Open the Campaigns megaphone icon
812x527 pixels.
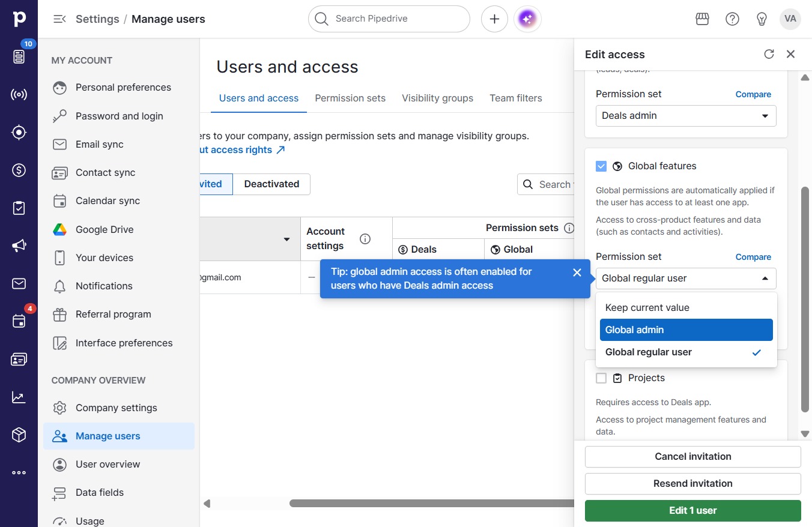click(19, 245)
